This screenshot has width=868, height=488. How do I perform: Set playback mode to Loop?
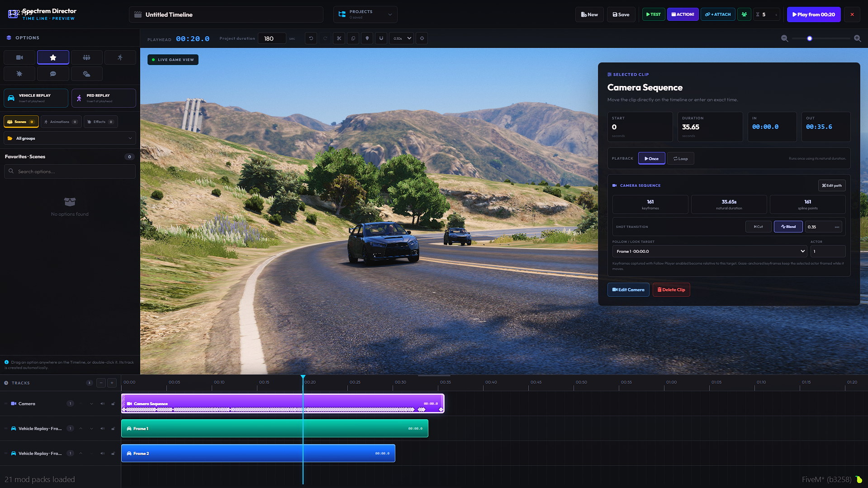681,159
